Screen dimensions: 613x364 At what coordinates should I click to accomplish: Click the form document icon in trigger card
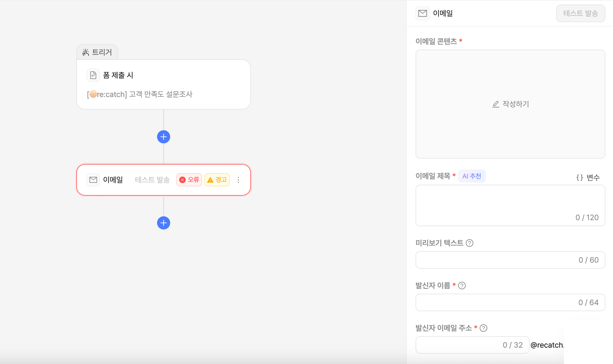point(93,75)
